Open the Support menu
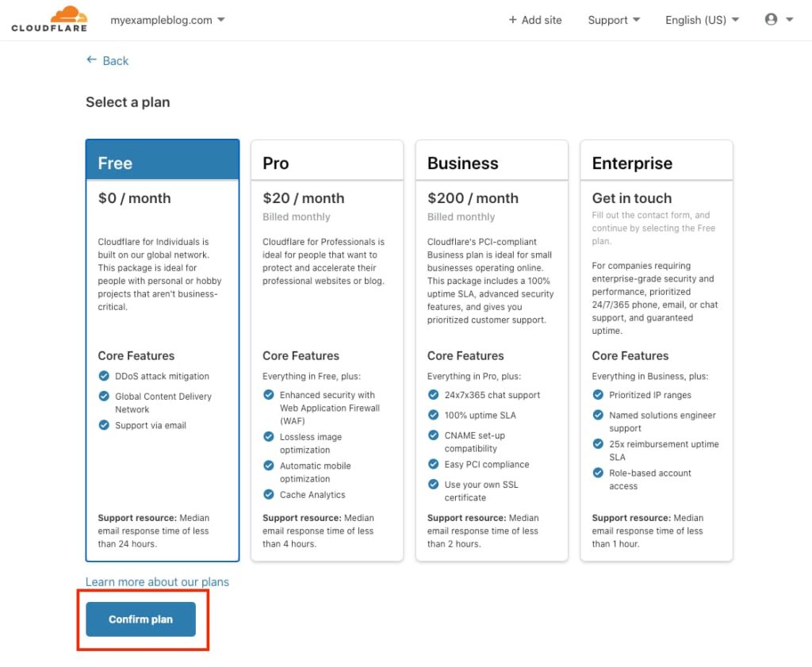Screen dimensions: 812x667 coord(612,20)
